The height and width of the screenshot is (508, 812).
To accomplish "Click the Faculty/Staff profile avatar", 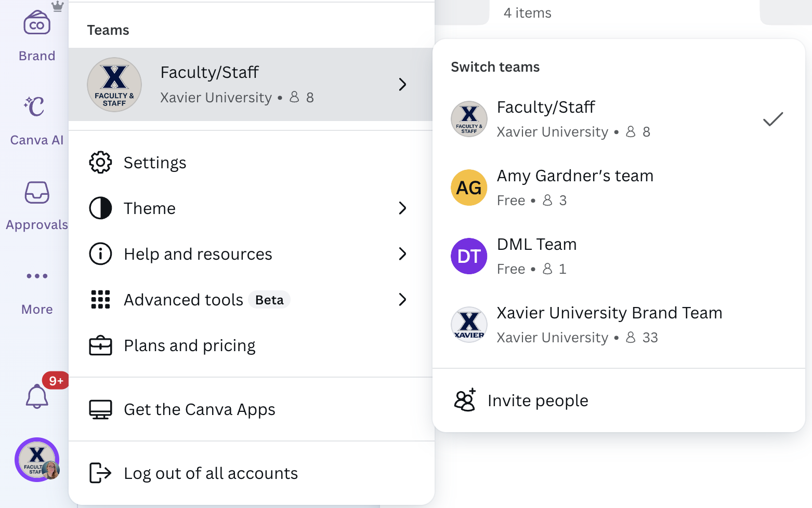I will 36,460.
